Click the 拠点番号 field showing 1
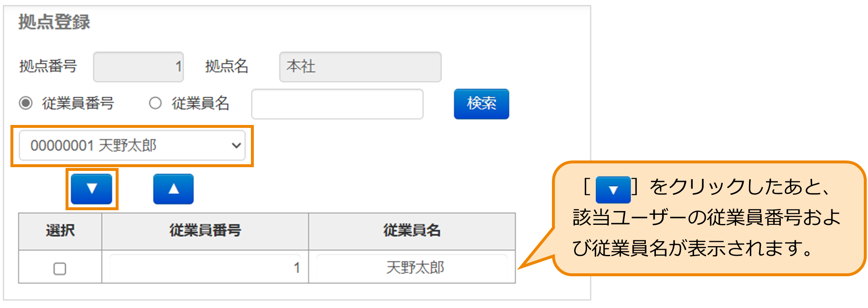 coord(138,67)
